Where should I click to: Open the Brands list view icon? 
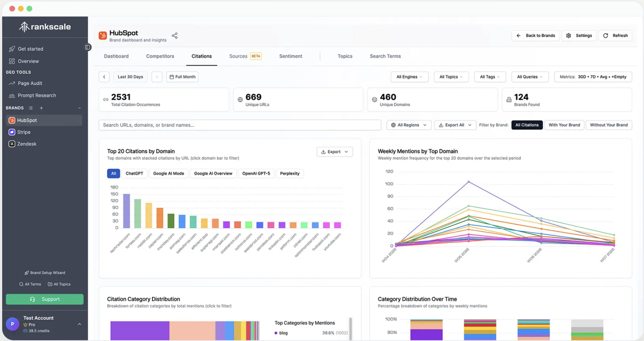point(31,108)
